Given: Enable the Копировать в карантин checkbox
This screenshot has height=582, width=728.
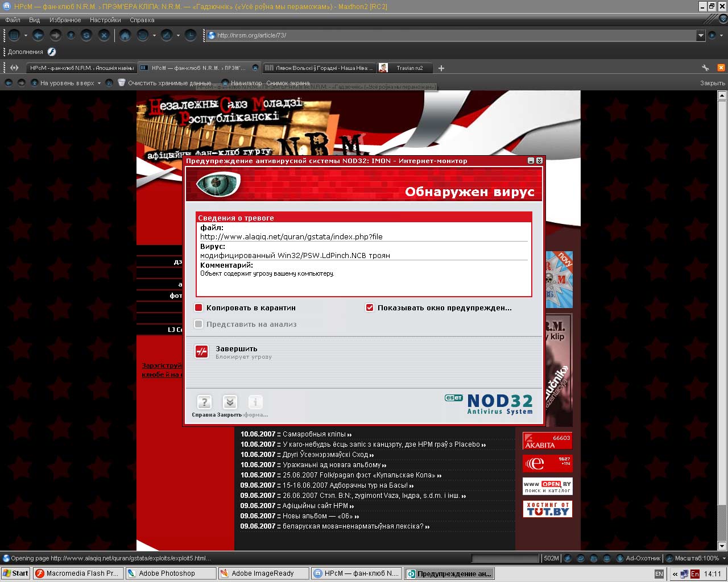Looking at the screenshot, I should click(x=198, y=307).
